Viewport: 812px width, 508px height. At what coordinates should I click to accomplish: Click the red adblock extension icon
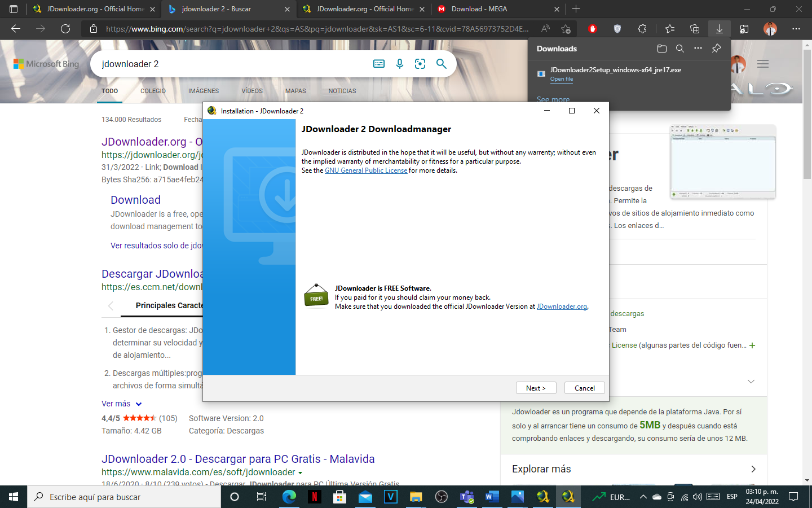[x=593, y=29]
